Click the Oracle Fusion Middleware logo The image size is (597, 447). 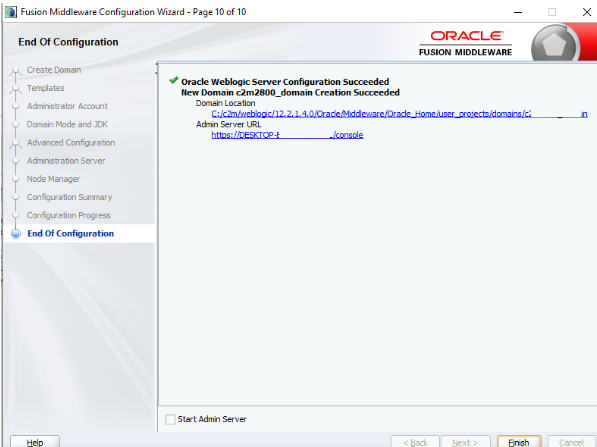click(x=465, y=44)
